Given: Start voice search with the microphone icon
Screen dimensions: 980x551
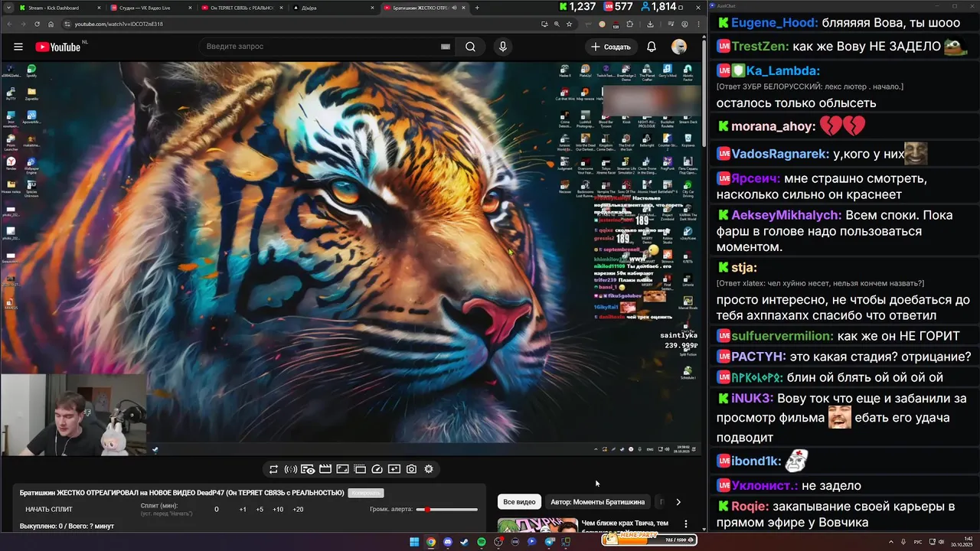Looking at the screenshot, I should coord(503,47).
